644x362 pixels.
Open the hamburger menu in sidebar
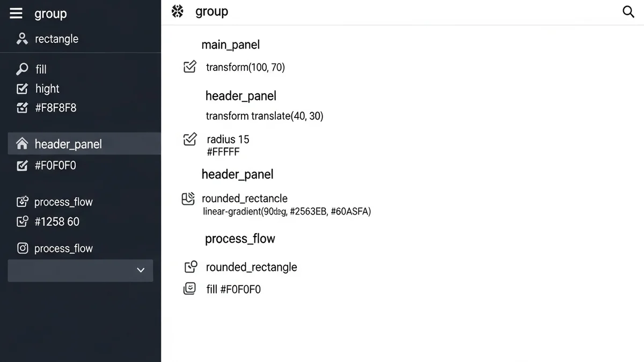tap(16, 13)
